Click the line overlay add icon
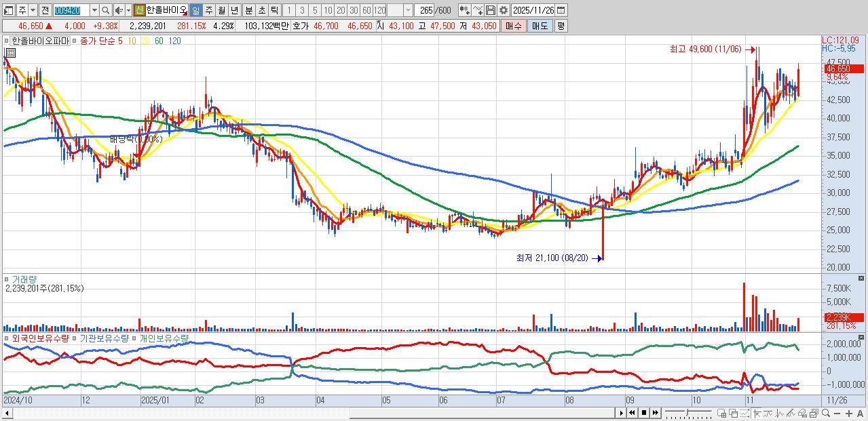Image resolution: width=868 pixels, height=421 pixels. click(478, 10)
